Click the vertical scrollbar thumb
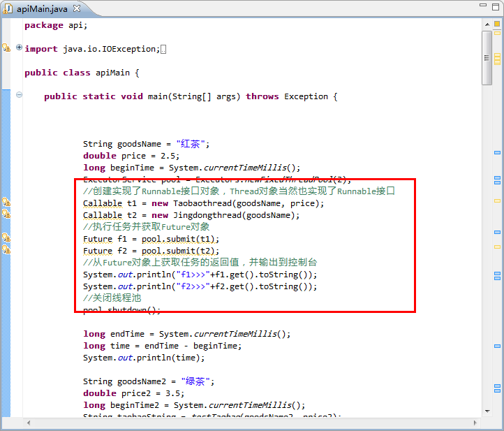The height and width of the screenshot is (431, 504). [487, 58]
